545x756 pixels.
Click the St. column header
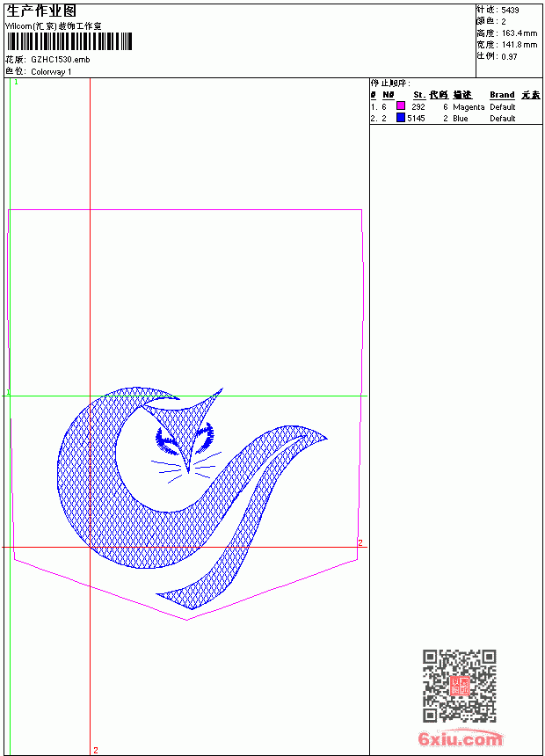pyautogui.click(x=419, y=95)
